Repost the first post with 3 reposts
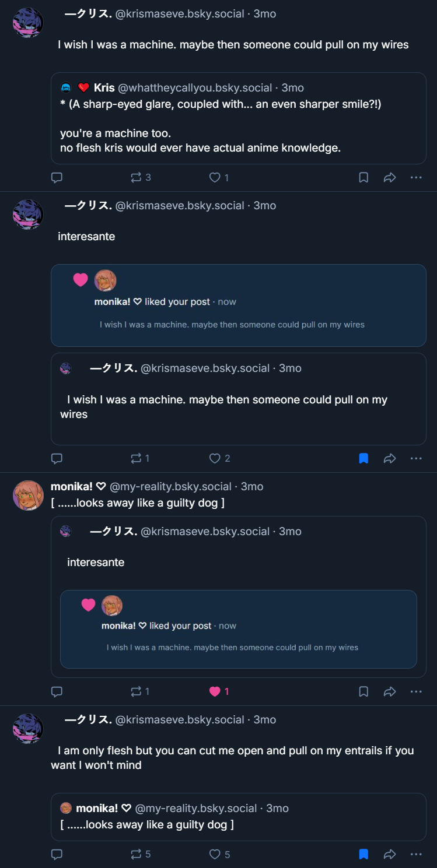Viewport: 437px width, 868px height. pos(137,177)
